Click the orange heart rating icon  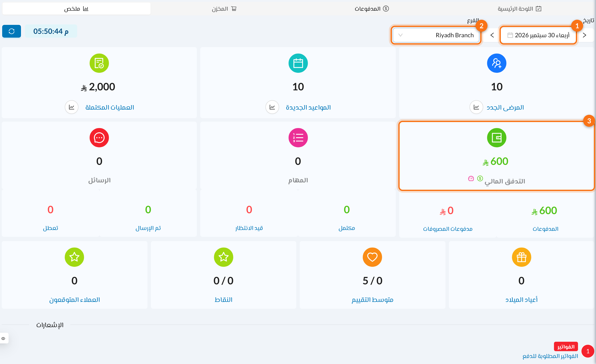coord(372,257)
